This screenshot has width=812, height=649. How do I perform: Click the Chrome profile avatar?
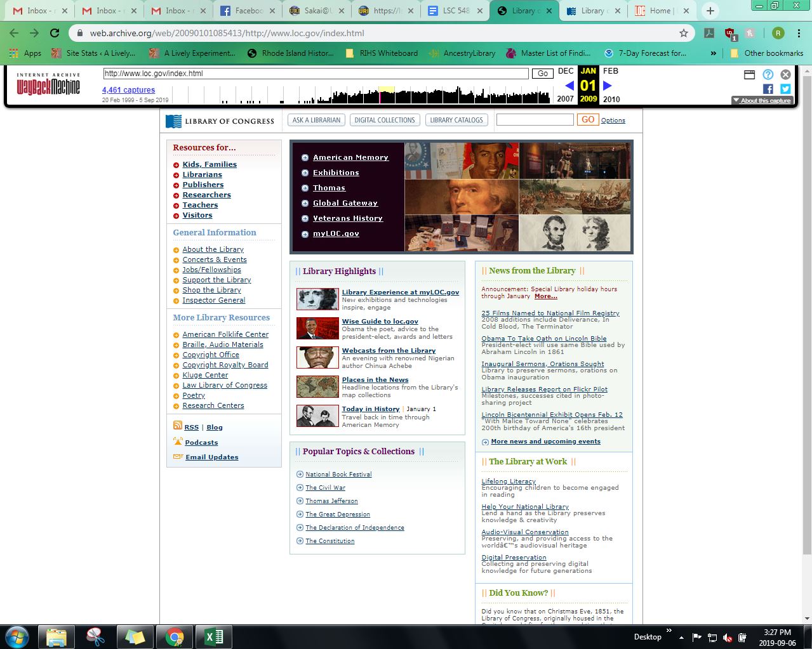[778, 33]
